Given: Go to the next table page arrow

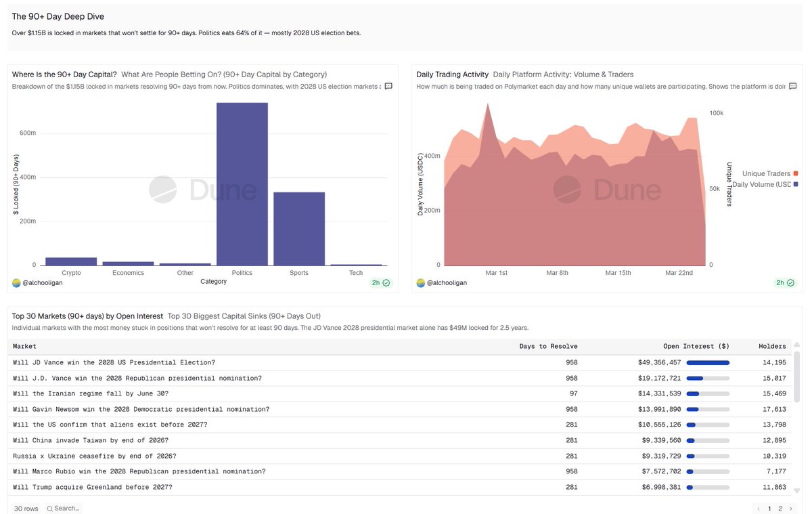Looking at the screenshot, I should click(792, 509).
